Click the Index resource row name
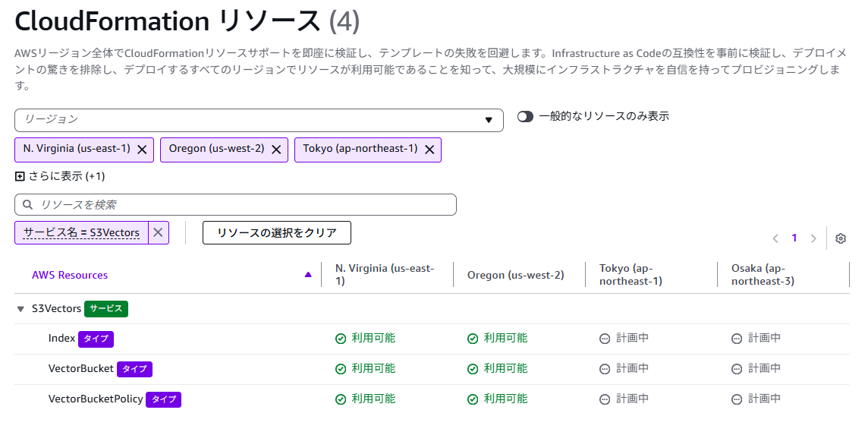The image size is (868, 432). 61,338
